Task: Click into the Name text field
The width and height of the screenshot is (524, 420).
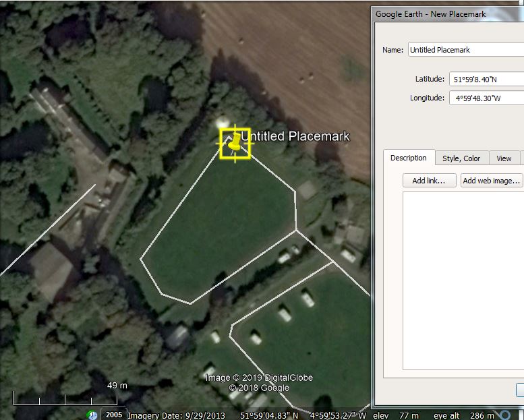Action: [x=465, y=50]
